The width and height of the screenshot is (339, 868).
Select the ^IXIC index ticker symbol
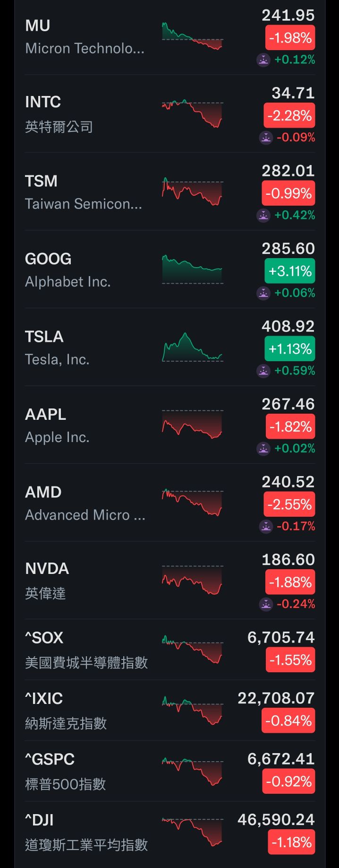[44, 699]
